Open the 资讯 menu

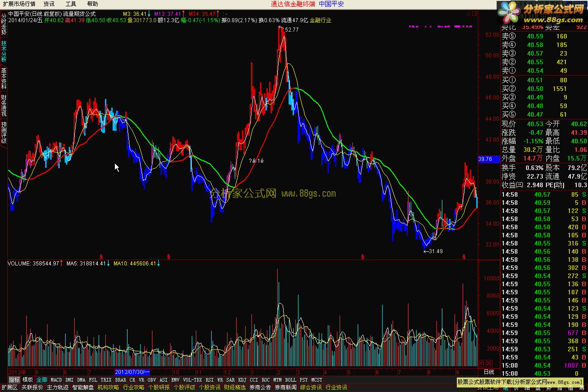click(49, 4)
